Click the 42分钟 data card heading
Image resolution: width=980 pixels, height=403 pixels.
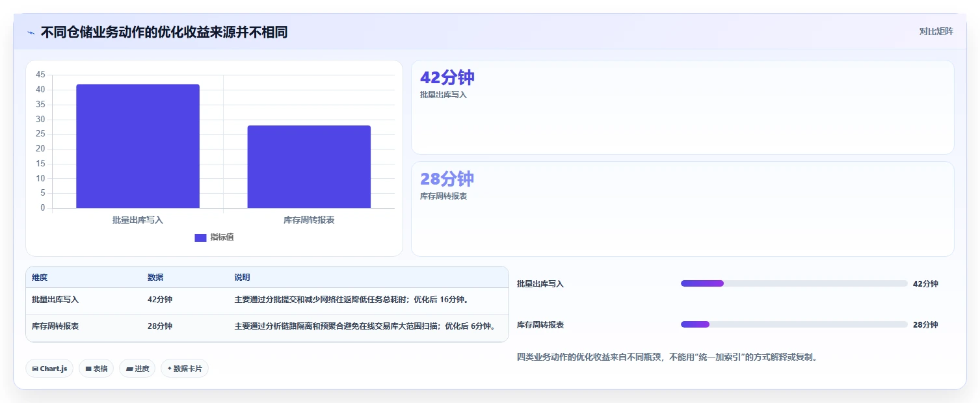pyautogui.click(x=447, y=77)
